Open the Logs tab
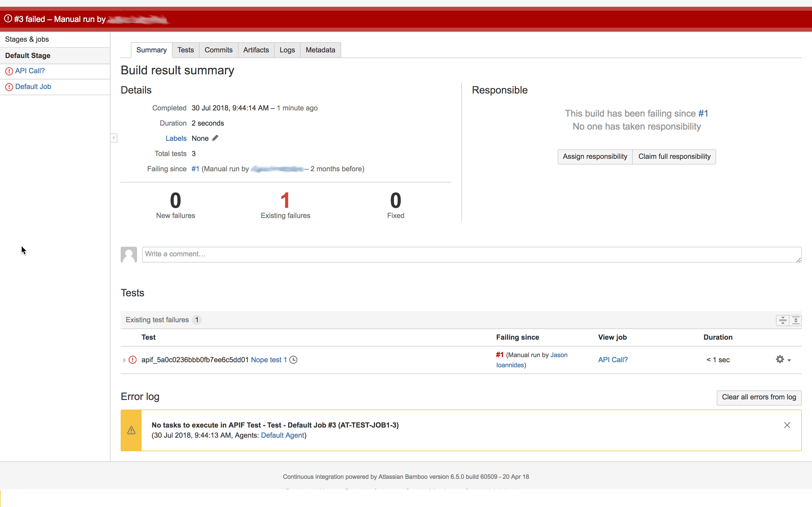Viewport: 812px width, 507px height. tap(287, 50)
